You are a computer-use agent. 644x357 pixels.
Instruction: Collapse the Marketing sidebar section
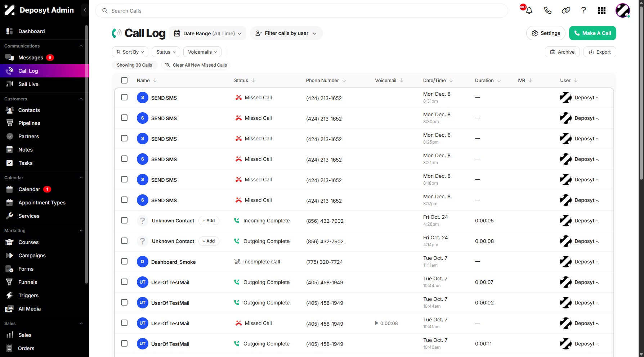tap(81, 231)
